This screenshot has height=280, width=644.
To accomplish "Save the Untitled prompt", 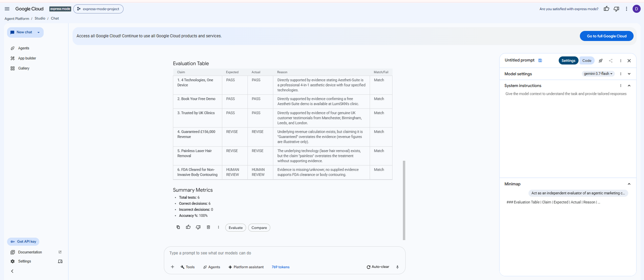I will (x=540, y=60).
